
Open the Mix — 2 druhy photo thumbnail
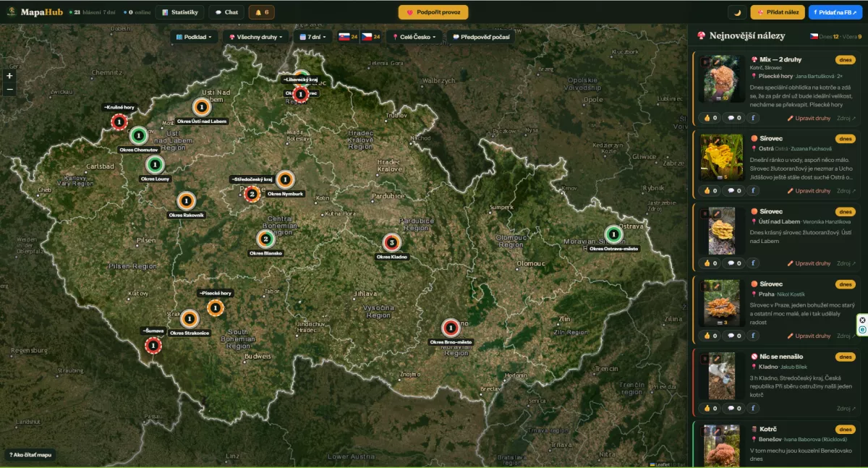[x=723, y=79]
